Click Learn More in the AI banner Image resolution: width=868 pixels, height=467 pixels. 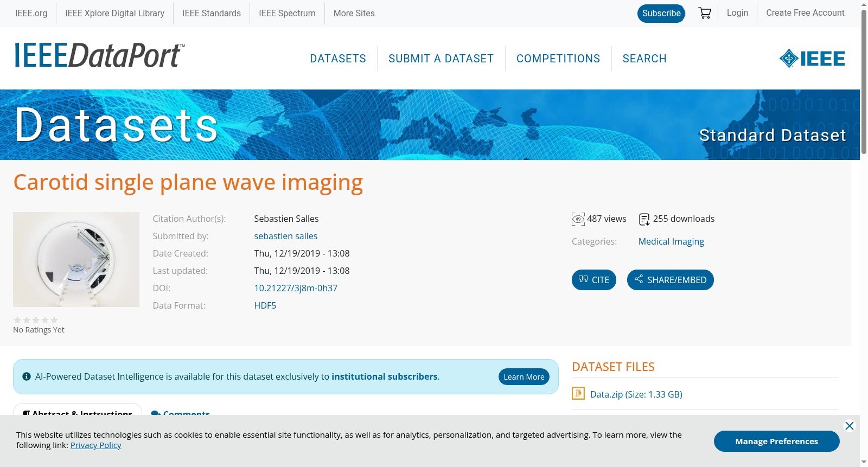(x=524, y=377)
